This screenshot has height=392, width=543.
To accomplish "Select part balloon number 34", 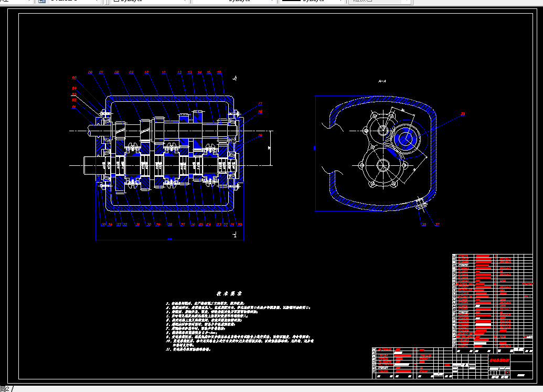I will click(x=110, y=225).
